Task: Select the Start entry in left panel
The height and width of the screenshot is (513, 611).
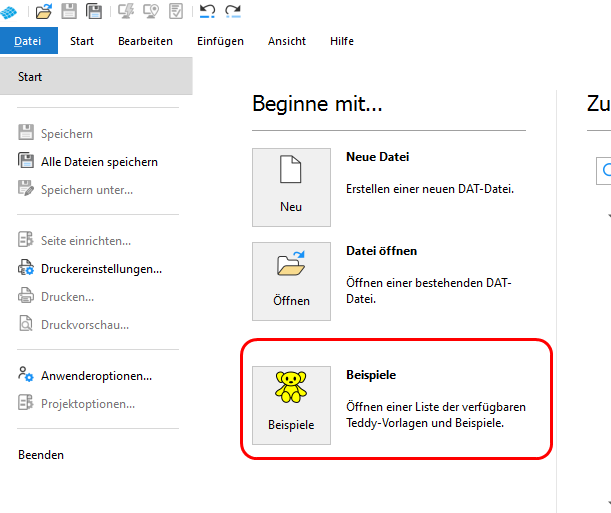Action: pyautogui.click(x=30, y=77)
